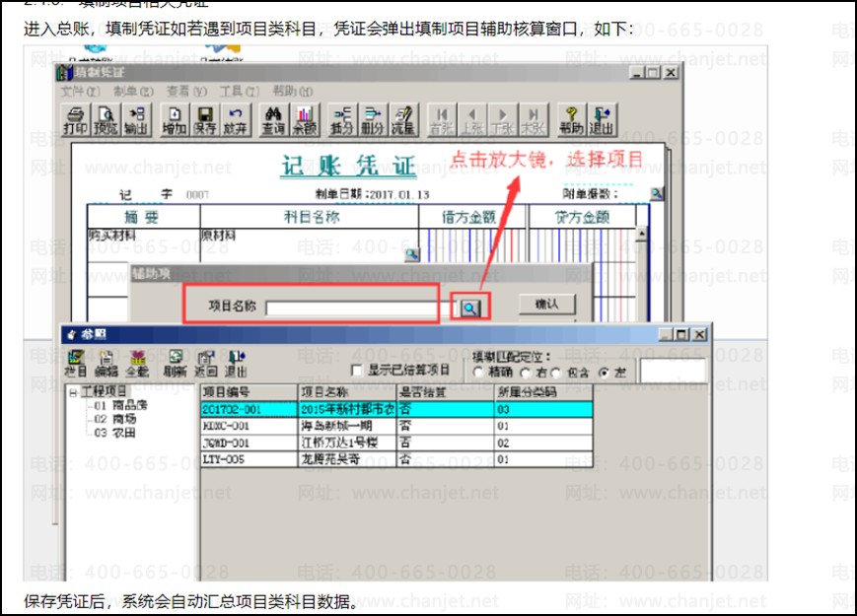Click the 龙腾苑吴寄 project name cell
This screenshot has width=857, height=616.
coord(347,459)
